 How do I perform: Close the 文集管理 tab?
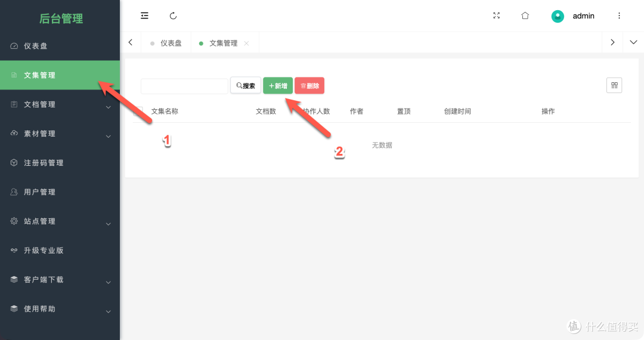pyautogui.click(x=246, y=43)
